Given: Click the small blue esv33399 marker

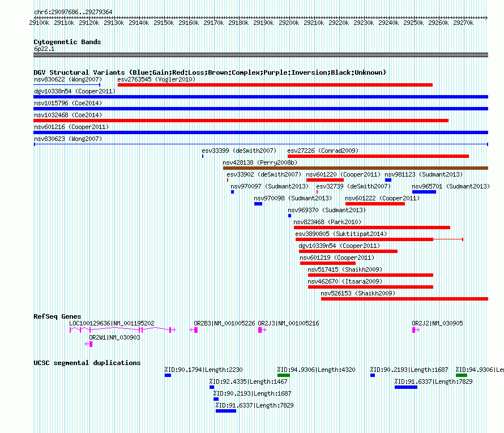Looking at the screenshot, I should [203, 156].
